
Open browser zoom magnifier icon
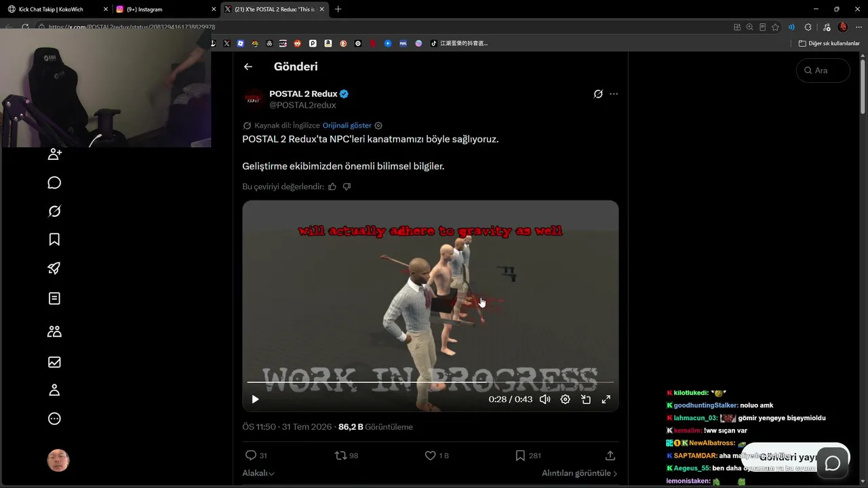tap(749, 27)
